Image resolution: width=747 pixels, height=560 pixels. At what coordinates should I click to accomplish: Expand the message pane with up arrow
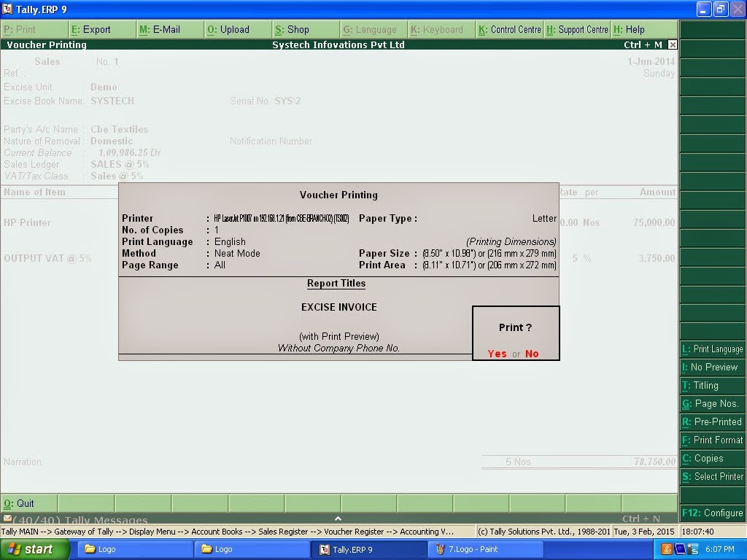click(x=338, y=518)
